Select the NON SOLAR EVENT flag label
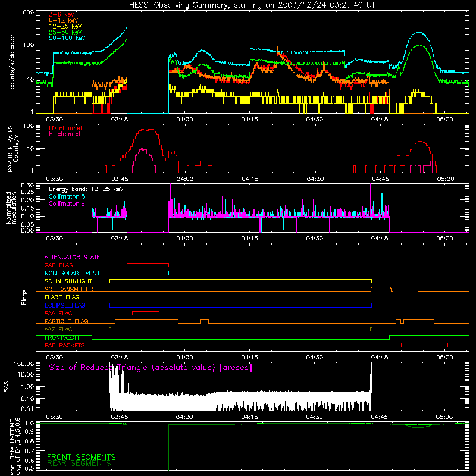The height and width of the screenshot is (476, 476). 72,273
